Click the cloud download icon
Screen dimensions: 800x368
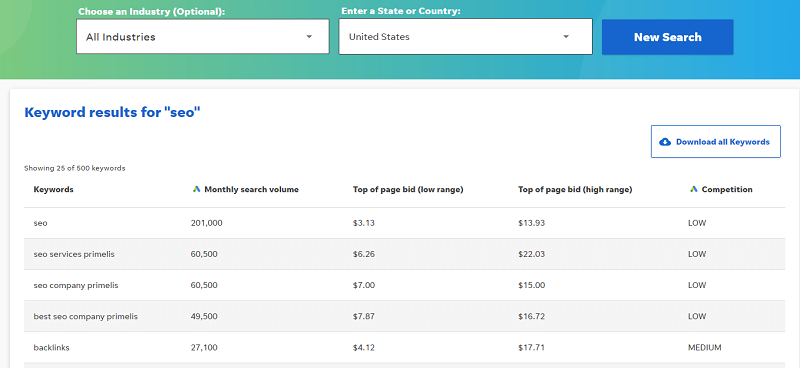click(665, 142)
